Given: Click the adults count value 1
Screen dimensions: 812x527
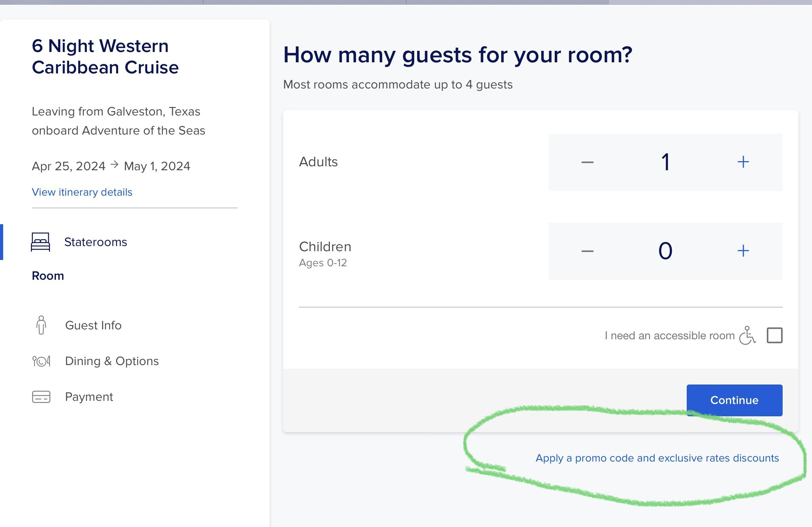Looking at the screenshot, I should point(665,162).
